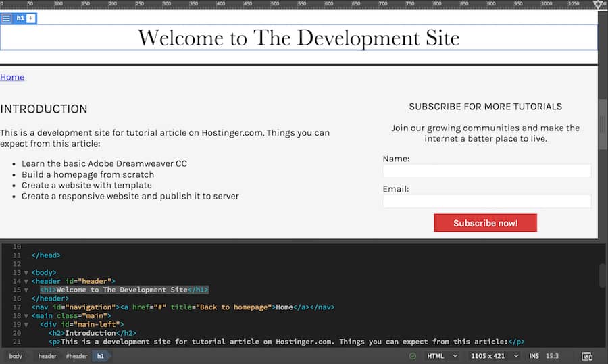Select the #header tag in tag selector
The height and width of the screenshot is (364, 608).
pos(76,356)
